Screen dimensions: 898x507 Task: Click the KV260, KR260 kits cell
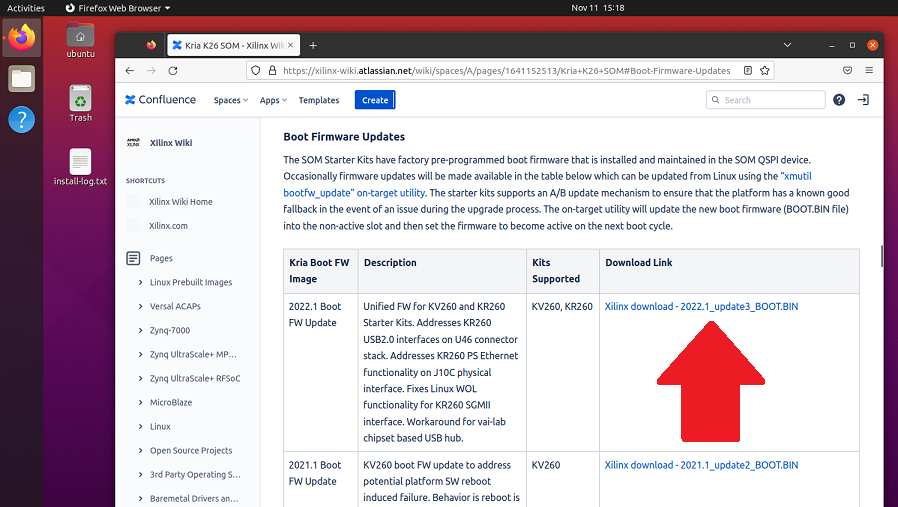coord(562,372)
